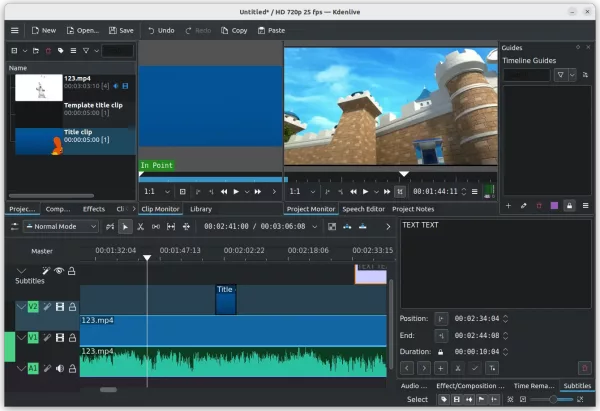Switch to the Effects tab
Image resolution: width=600 pixels, height=411 pixels.
click(94, 209)
